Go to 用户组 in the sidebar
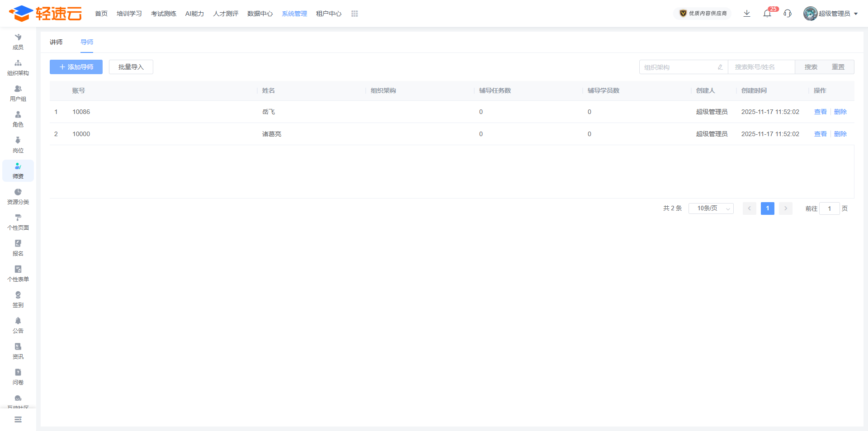868x431 pixels. (18, 93)
